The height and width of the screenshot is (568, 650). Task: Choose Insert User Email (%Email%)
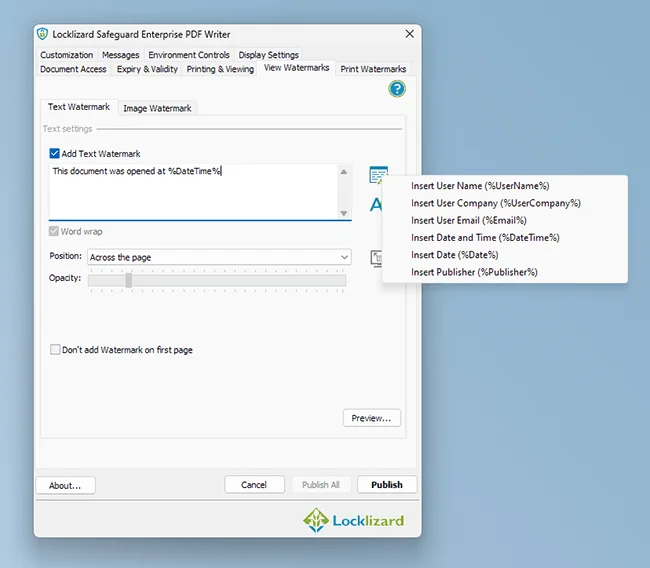coord(505,221)
